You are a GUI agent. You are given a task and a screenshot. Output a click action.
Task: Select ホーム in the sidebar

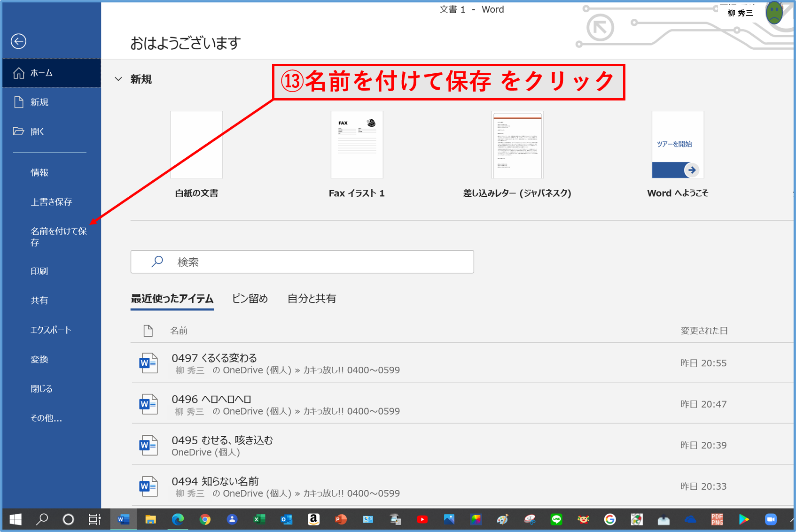pyautogui.click(x=51, y=73)
